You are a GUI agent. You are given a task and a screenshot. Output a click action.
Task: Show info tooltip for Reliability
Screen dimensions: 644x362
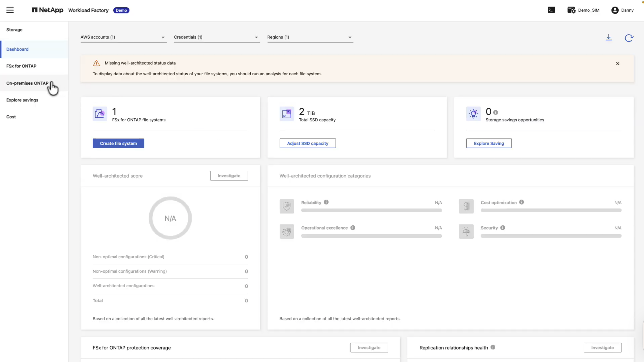(x=326, y=202)
